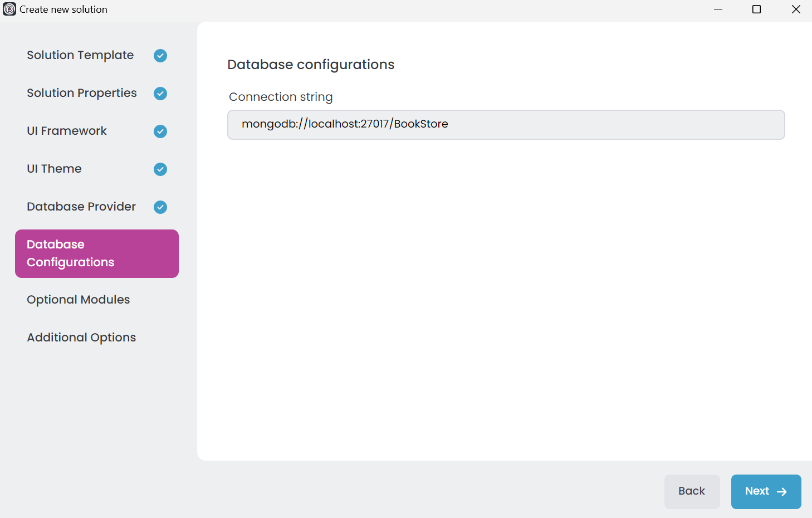Viewport: 812px width, 518px height.
Task: Click the checkmark beside Solution Template
Action: click(x=160, y=56)
